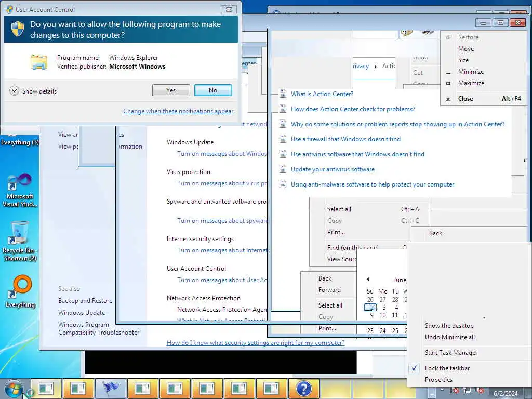Open Change when these notifications appear link
The width and height of the screenshot is (532, 399).
pos(178,111)
